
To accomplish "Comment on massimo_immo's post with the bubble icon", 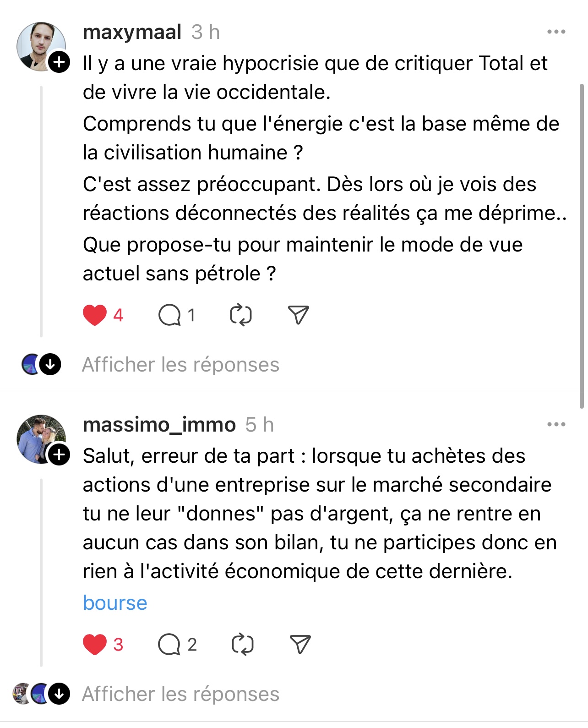I will [169, 645].
